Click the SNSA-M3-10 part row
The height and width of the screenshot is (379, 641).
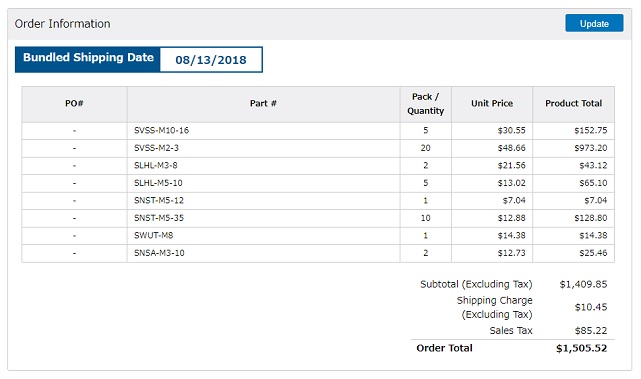pos(318,253)
